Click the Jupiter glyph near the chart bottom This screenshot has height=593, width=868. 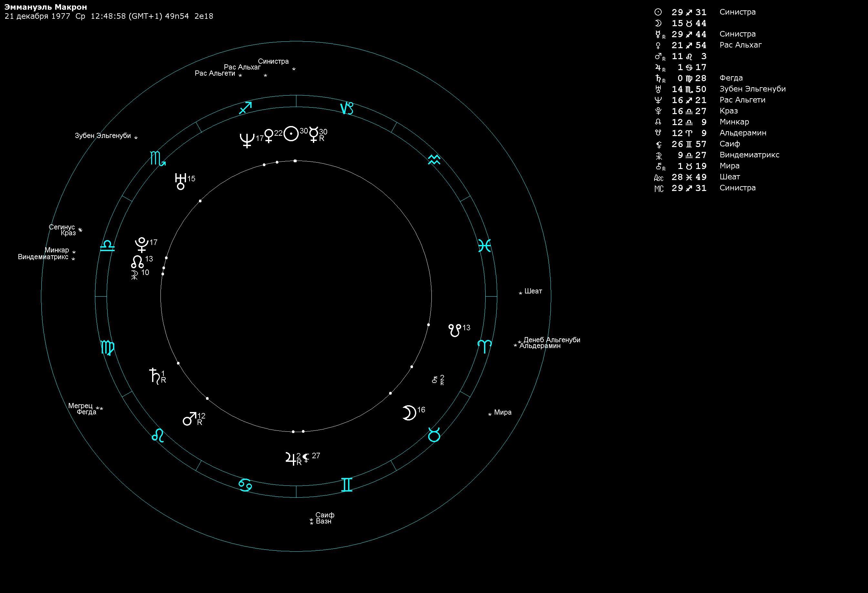(x=291, y=459)
